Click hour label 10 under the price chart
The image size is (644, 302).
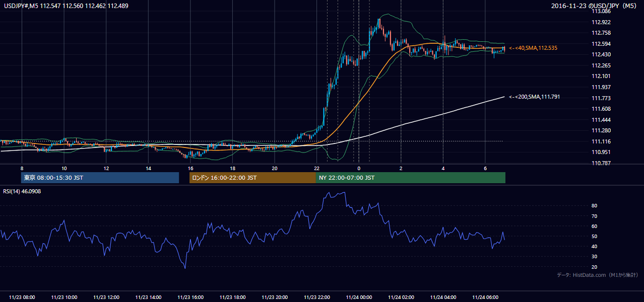coord(64,168)
